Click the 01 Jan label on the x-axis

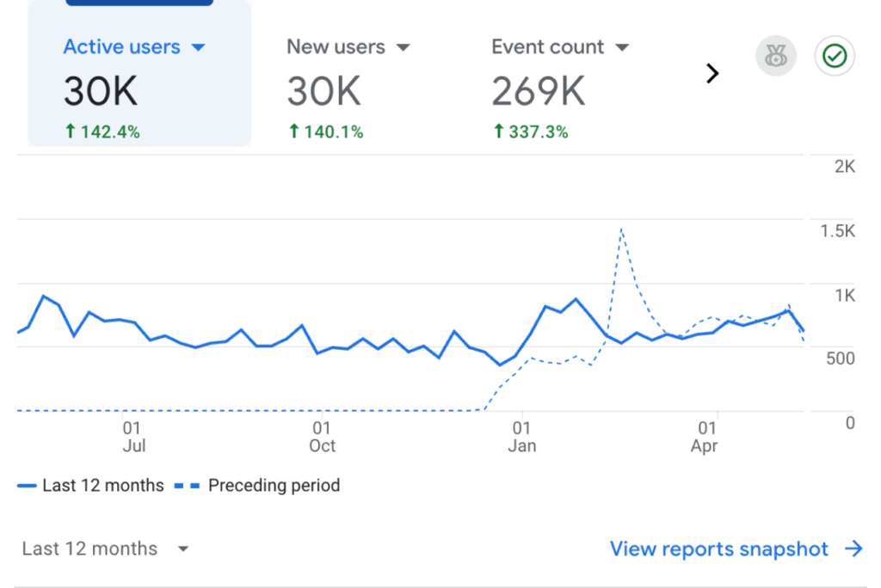tap(521, 437)
